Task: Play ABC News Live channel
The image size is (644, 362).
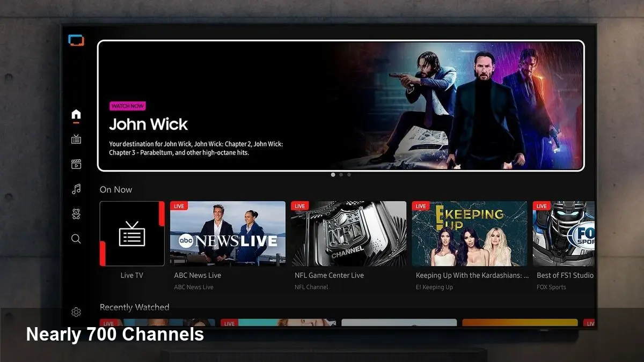Action: [x=228, y=233]
